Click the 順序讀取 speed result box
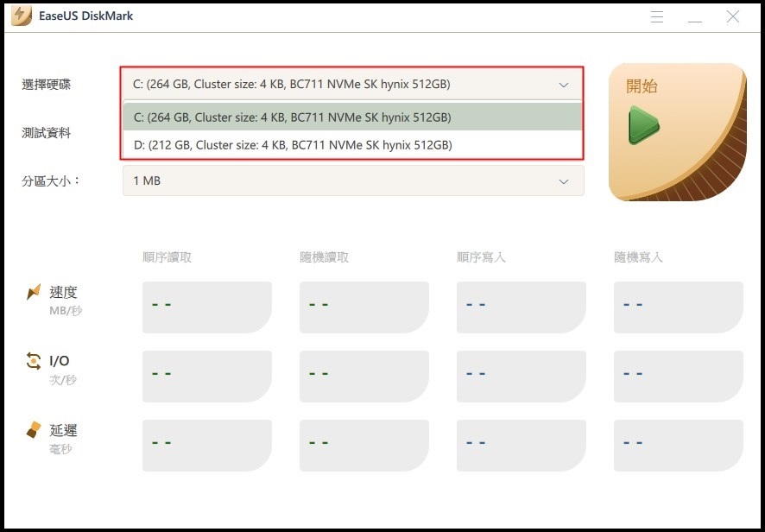Screen dimensions: 765x532 tap(206, 307)
